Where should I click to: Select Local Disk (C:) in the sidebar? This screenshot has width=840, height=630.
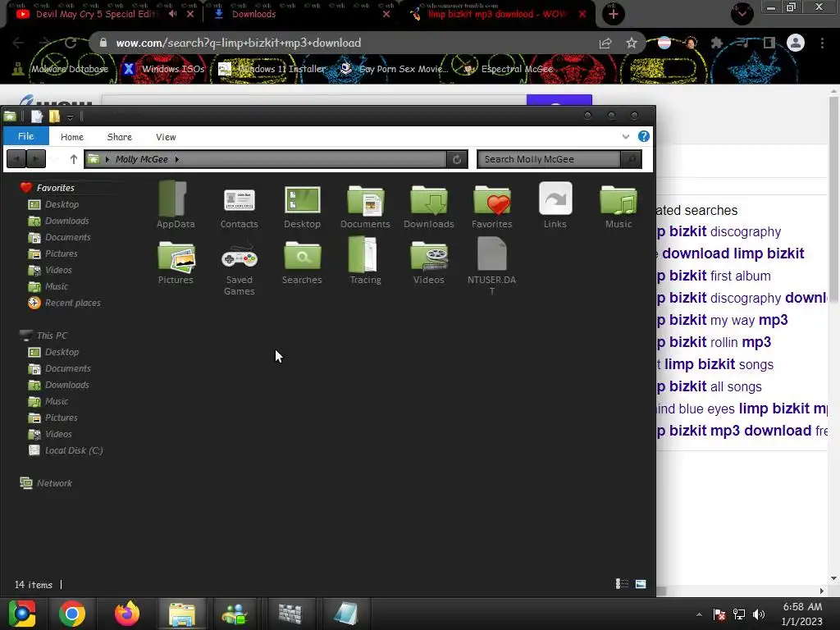tap(66, 450)
